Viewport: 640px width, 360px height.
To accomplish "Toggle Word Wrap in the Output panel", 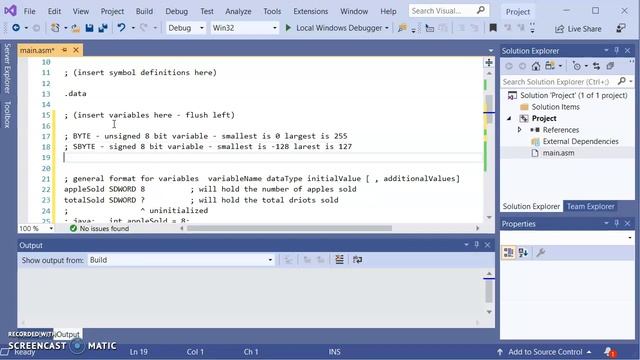I will point(358,260).
